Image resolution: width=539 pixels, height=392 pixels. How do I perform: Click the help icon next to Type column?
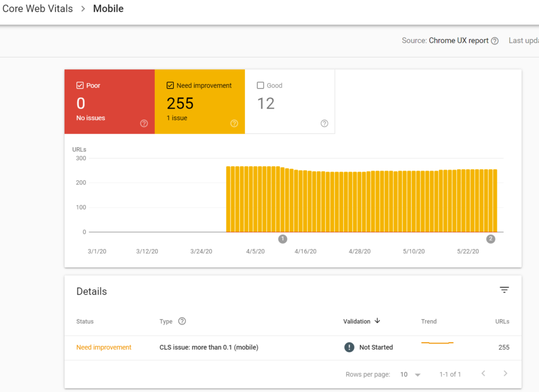coord(181,321)
